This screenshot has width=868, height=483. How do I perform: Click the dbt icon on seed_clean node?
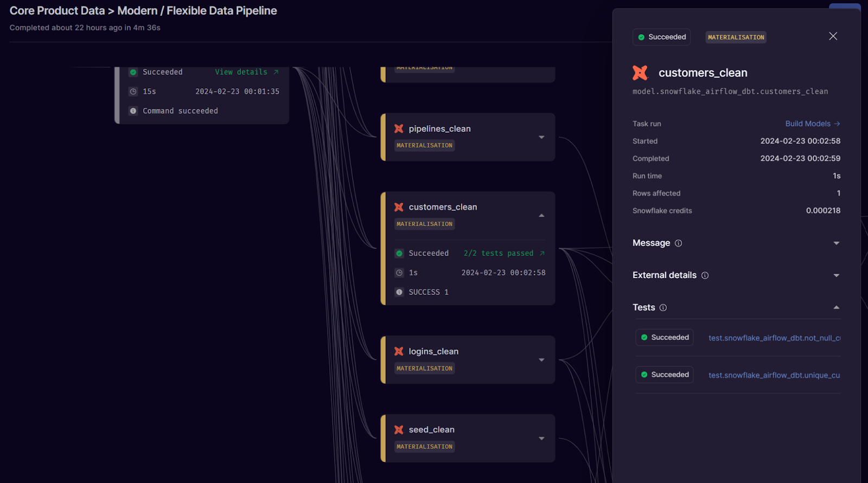(x=399, y=430)
